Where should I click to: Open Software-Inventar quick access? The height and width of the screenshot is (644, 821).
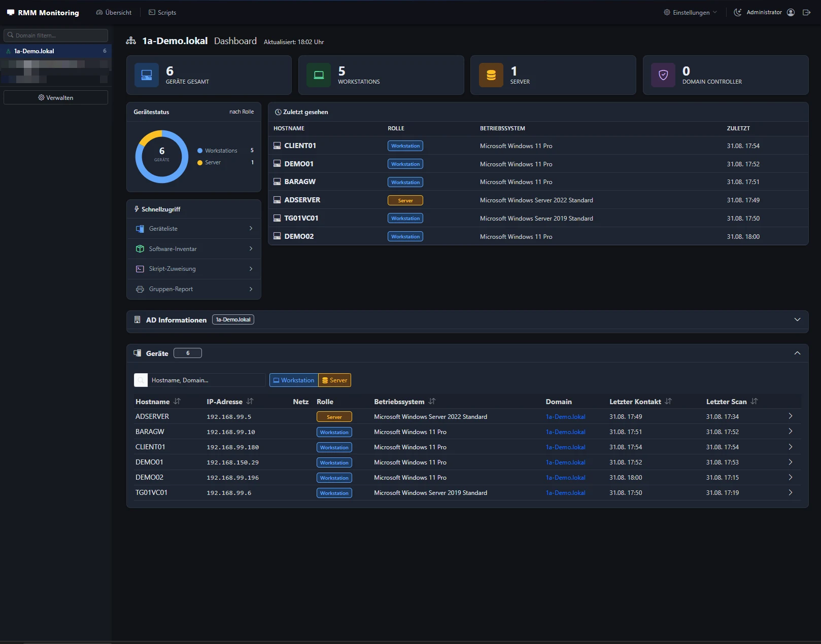(194, 249)
